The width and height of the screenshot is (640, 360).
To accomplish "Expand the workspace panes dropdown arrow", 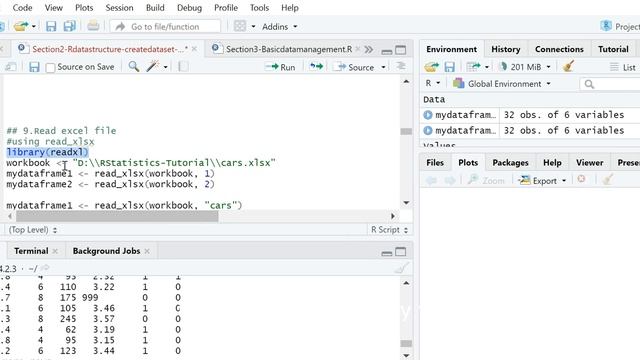I will point(253,27).
